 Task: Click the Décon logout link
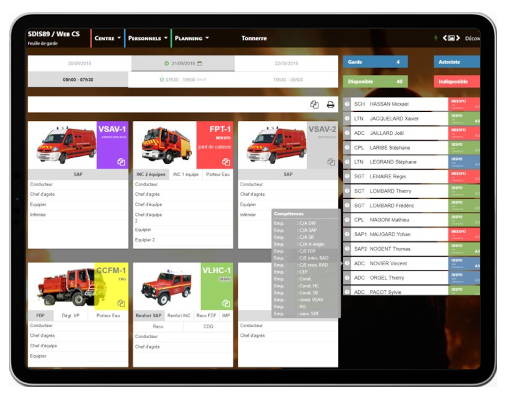472,38
